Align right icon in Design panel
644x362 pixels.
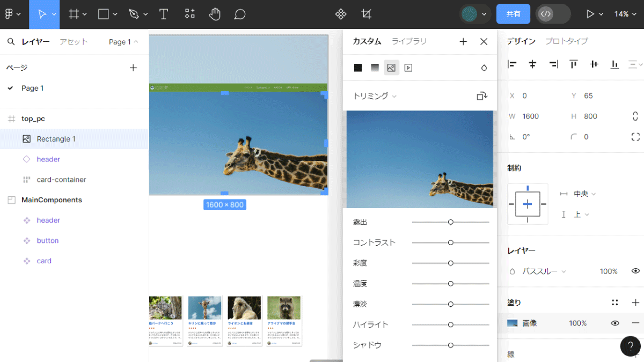pos(553,64)
